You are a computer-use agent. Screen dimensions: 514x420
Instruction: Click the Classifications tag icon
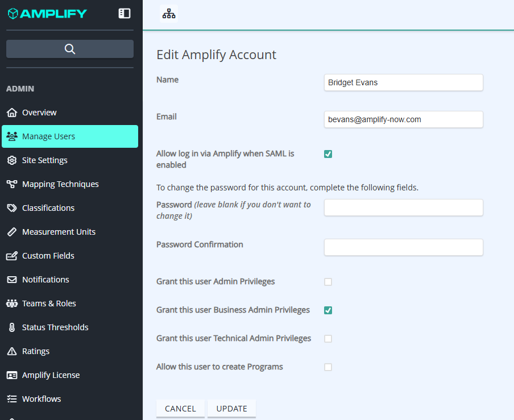(x=12, y=208)
